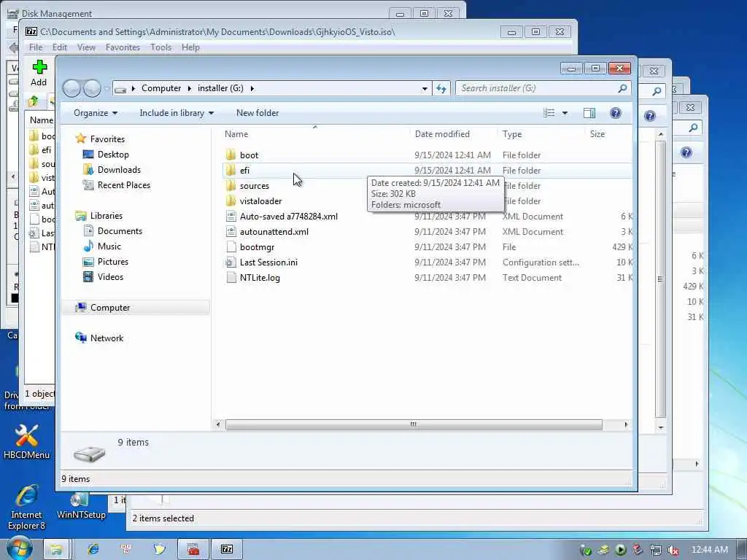
Task: Open Favorites menu in 7-Zip window
Action: [x=123, y=47]
